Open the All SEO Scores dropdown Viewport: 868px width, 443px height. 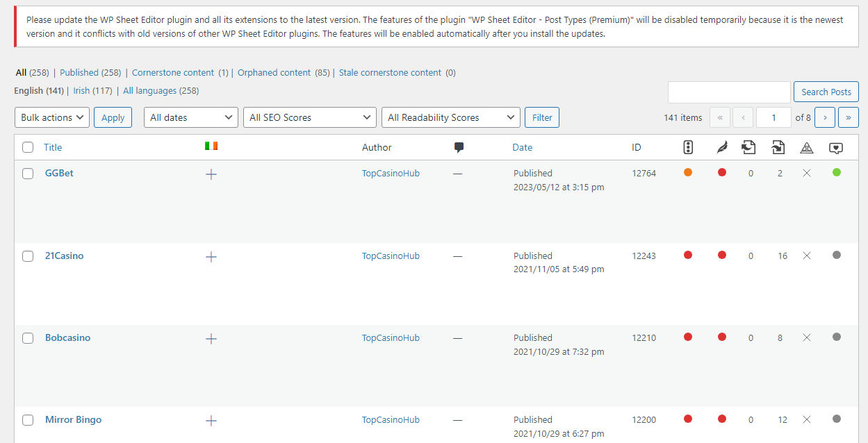[310, 117]
